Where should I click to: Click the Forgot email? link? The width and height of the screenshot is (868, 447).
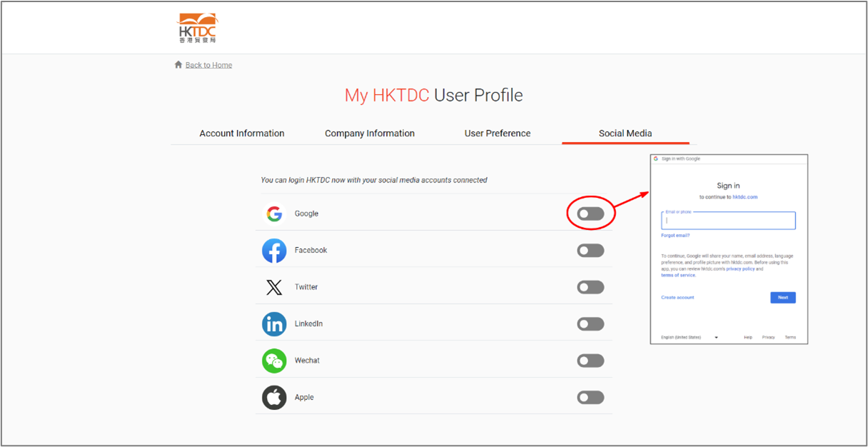[x=675, y=236]
